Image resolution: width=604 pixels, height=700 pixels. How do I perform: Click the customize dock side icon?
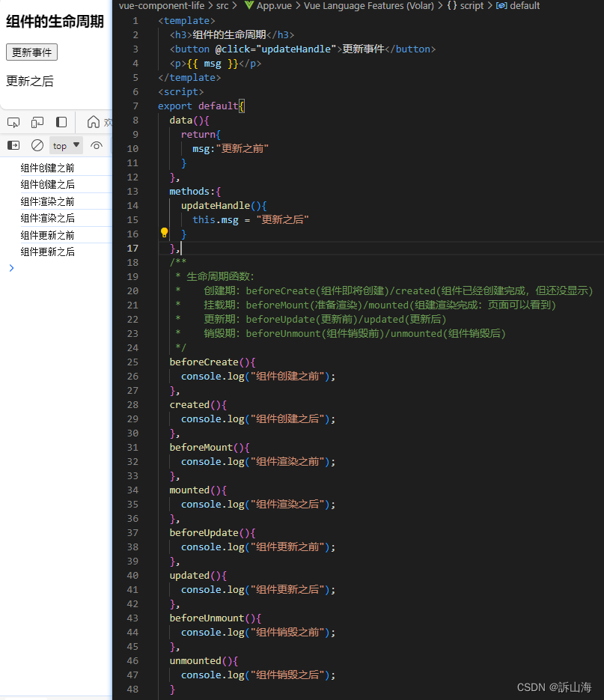click(61, 121)
